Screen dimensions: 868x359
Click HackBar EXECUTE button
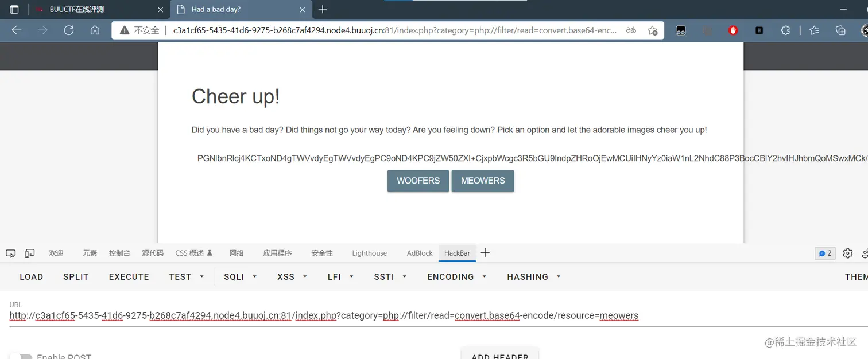(129, 276)
